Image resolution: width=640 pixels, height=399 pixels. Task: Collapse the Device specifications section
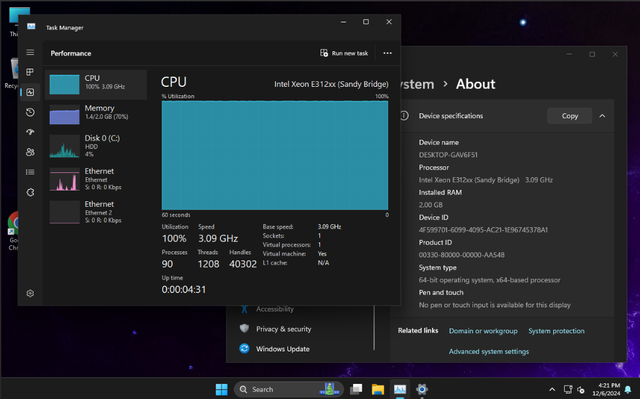[x=602, y=116]
